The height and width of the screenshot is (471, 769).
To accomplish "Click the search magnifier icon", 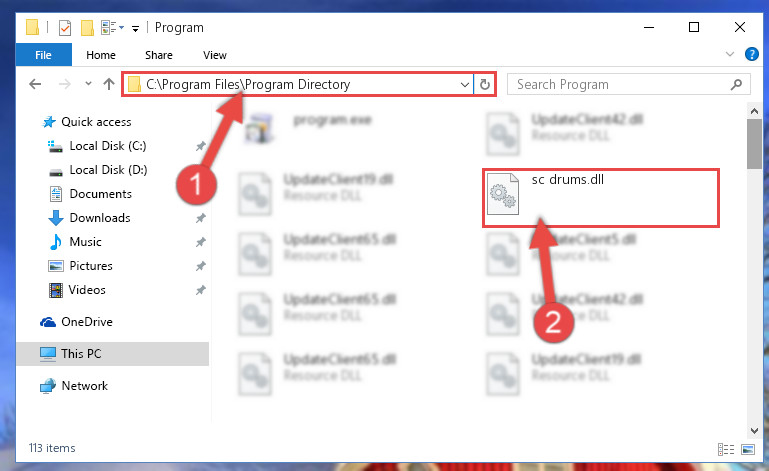I will [x=736, y=84].
